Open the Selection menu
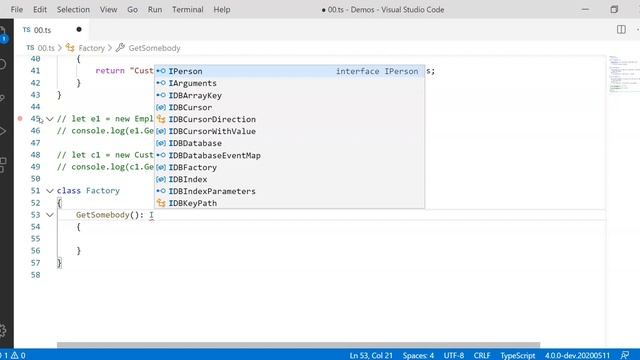 click(73, 9)
